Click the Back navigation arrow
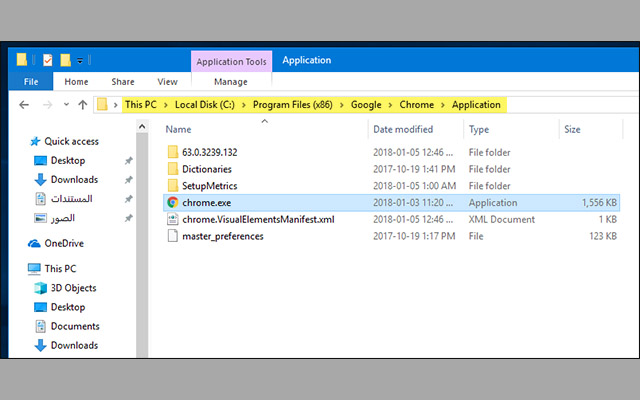 point(23,104)
